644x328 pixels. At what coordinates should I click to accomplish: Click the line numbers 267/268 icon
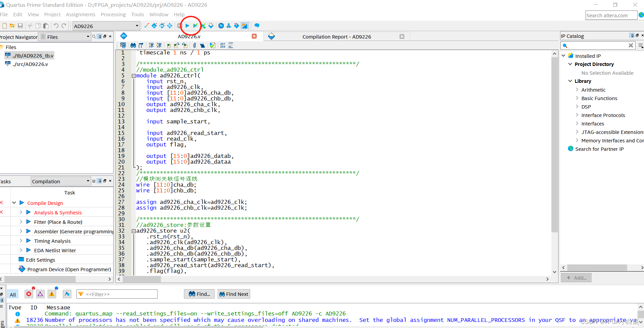click(223, 45)
